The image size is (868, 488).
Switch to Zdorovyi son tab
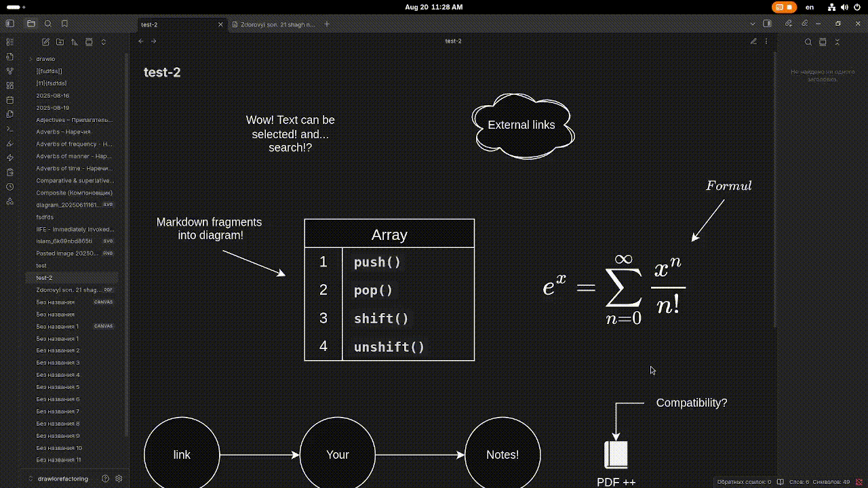[x=273, y=24]
